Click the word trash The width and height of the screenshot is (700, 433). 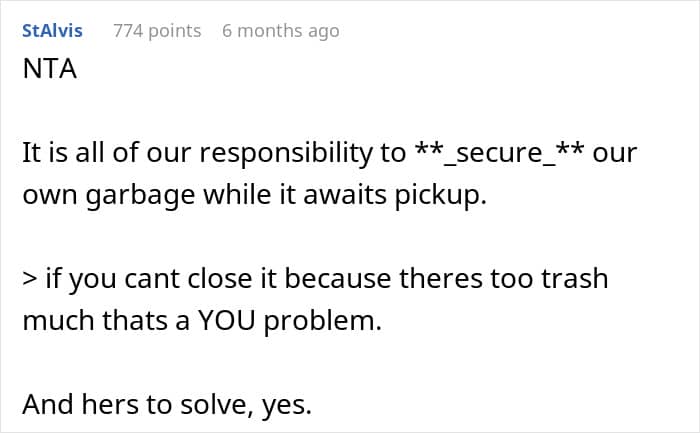571,277
